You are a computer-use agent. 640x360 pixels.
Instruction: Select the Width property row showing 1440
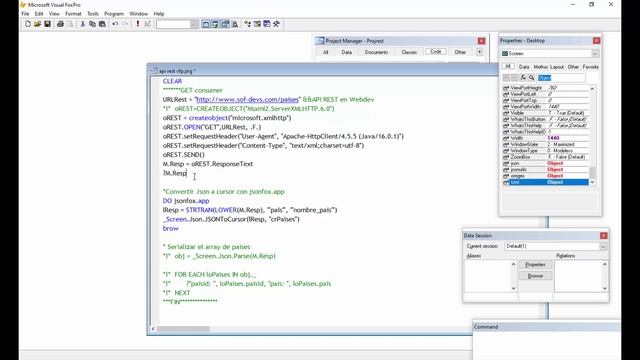[x=545, y=138]
